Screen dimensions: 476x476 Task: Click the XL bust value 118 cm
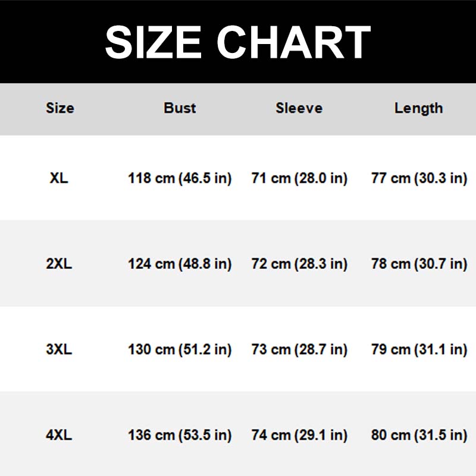click(180, 178)
